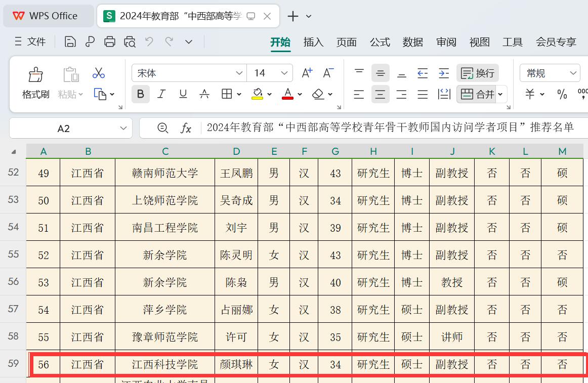
Task: Open the 数据 (Data) tab
Action: click(413, 42)
